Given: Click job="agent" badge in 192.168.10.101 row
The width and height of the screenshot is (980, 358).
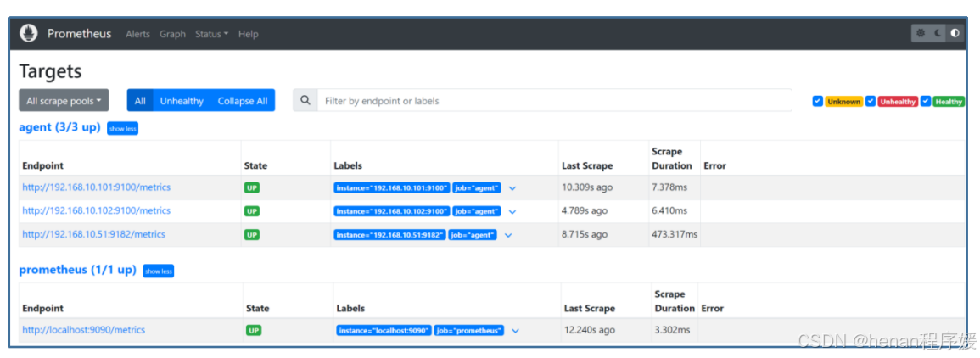Looking at the screenshot, I should pyautogui.click(x=477, y=187).
